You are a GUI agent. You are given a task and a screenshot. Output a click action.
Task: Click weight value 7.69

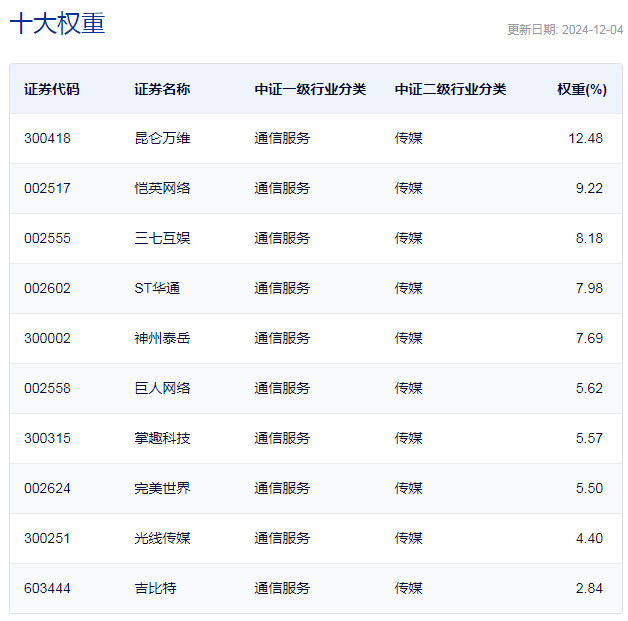pyautogui.click(x=589, y=338)
